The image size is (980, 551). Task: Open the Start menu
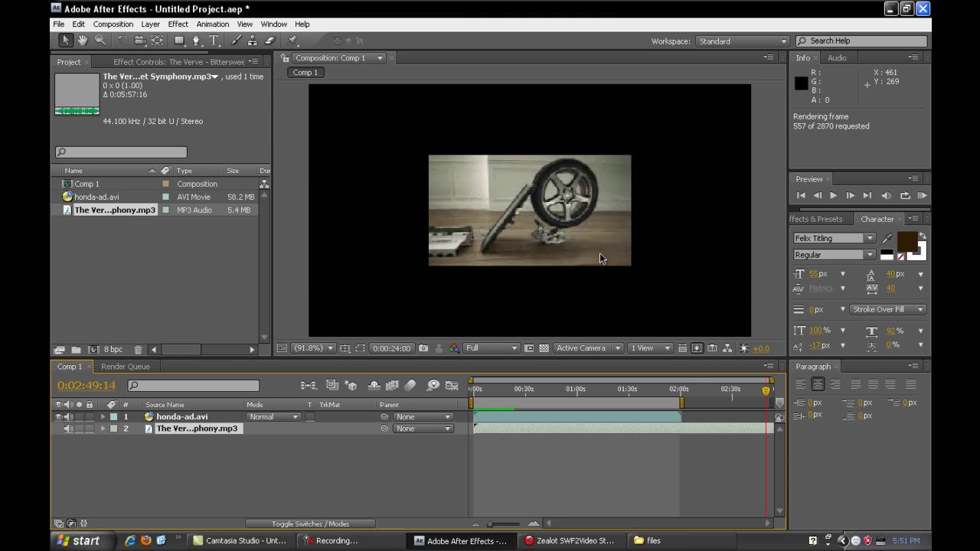tap(77, 540)
